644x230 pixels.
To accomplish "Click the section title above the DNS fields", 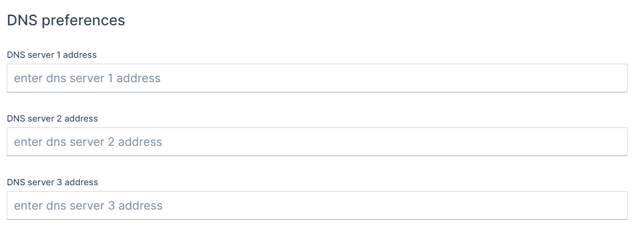I will coord(66,20).
